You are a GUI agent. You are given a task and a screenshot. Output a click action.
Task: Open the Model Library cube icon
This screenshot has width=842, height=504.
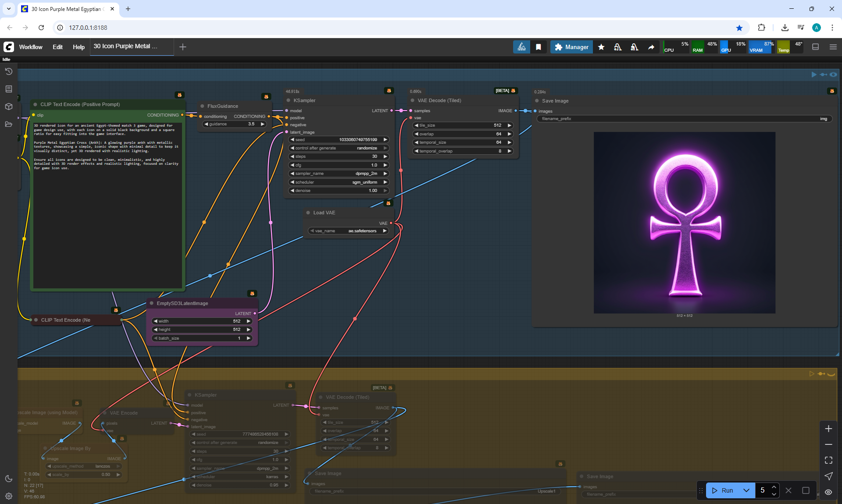(x=8, y=106)
